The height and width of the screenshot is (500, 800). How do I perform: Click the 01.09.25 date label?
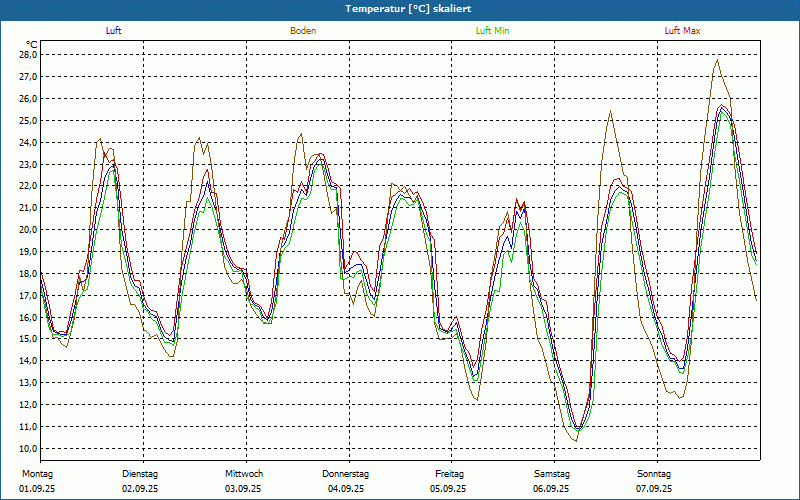pyautogui.click(x=39, y=489)
